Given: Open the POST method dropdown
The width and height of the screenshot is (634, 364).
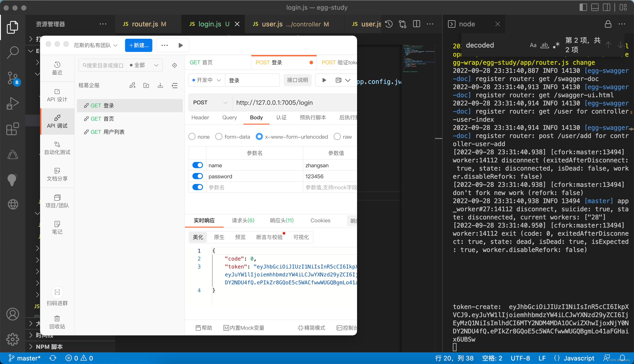Looking at the screenshot, I should [210, 103].
